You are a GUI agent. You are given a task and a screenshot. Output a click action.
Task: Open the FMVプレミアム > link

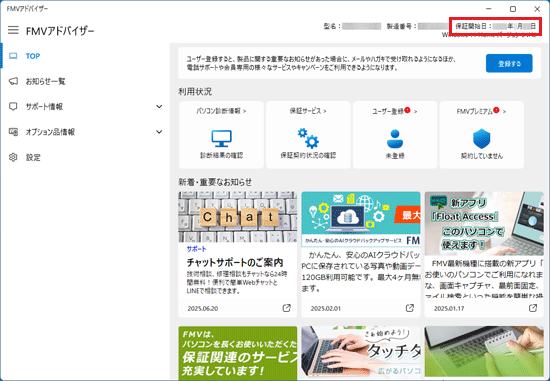point(481,112)
